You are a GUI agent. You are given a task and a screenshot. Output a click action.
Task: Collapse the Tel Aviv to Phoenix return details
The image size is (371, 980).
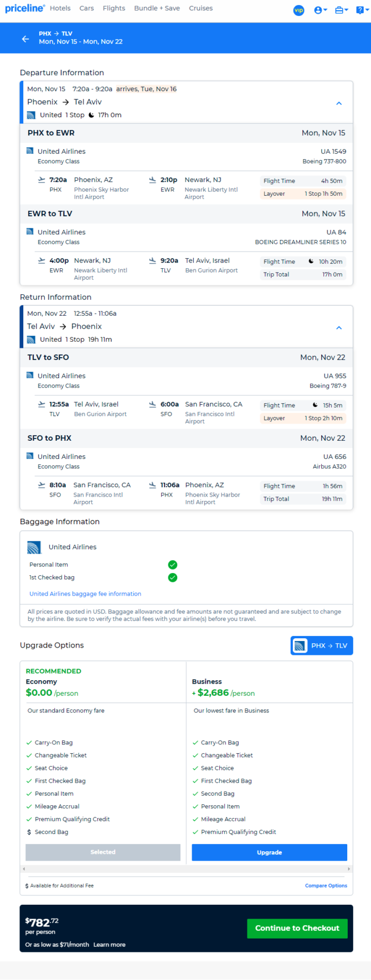(339, 327)
